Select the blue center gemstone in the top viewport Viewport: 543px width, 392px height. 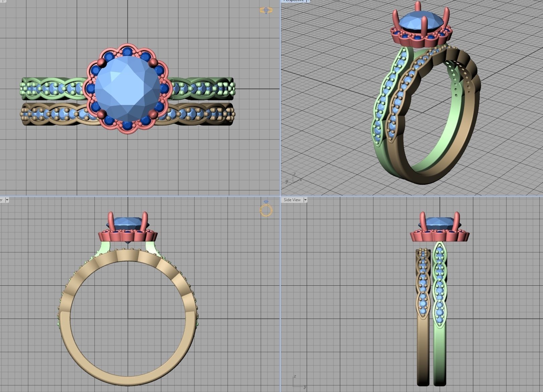(128, 88)
